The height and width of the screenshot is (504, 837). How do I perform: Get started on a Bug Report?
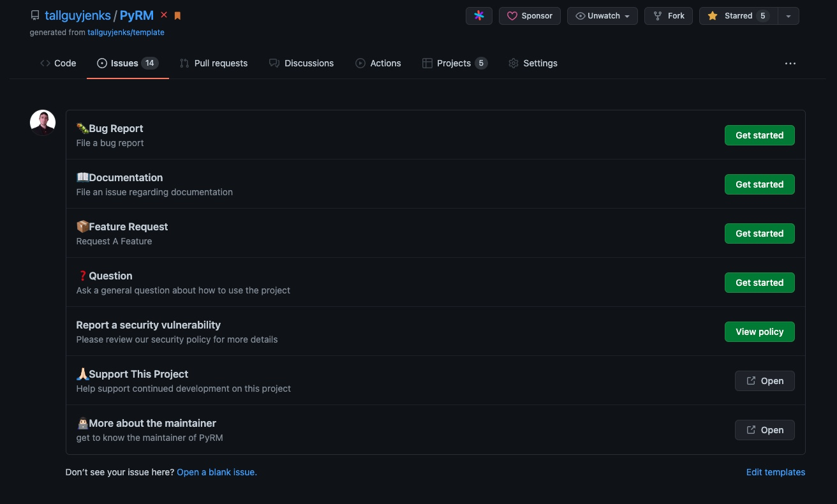(x=759, y=135)
